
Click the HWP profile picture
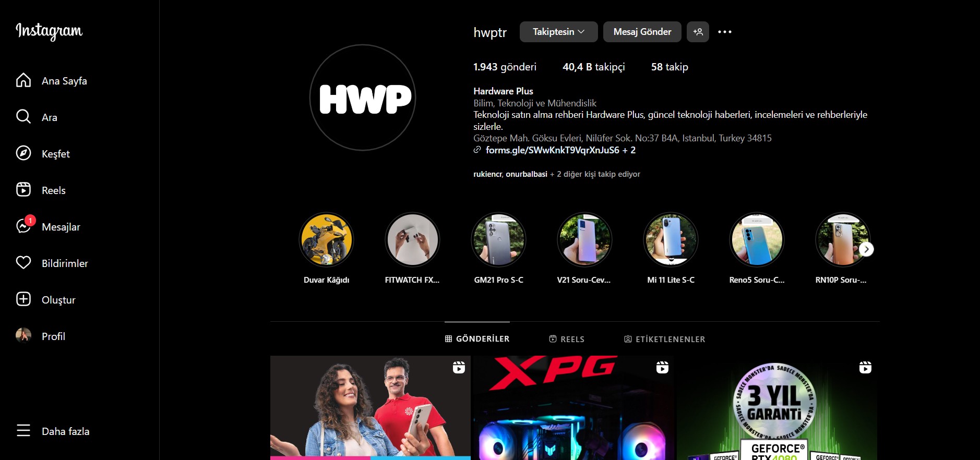click(363, 98)
